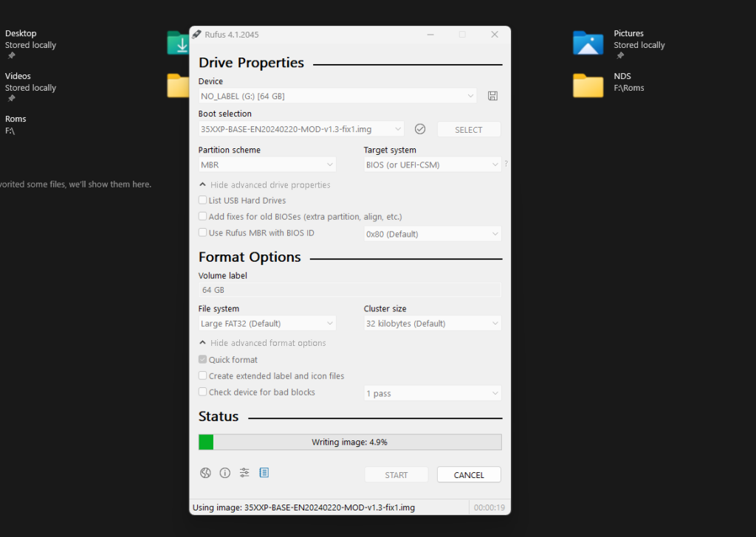Open the File system Large FAT32 dropdown
Screen dimensions: 756x537
(267, 324)
